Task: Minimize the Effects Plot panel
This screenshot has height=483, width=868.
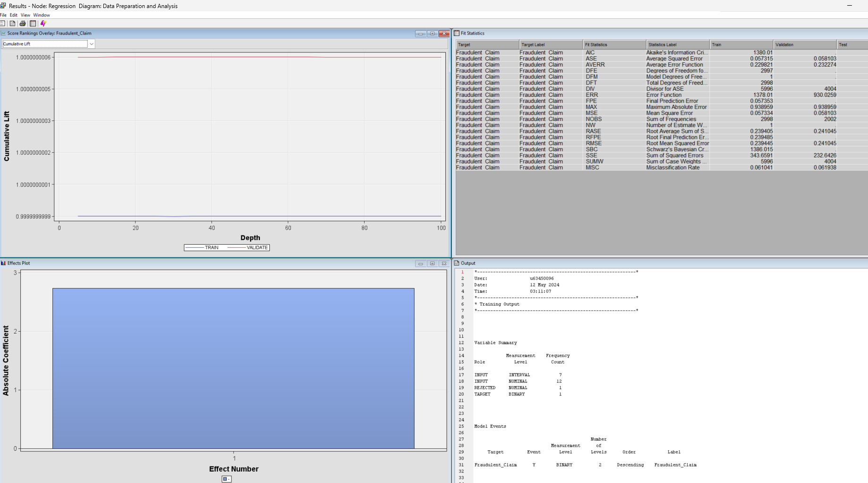Action: 421,263
